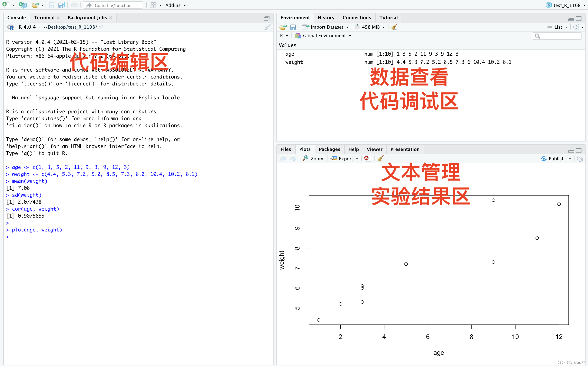Maximize the Plots pane

click(x=579, y=150)
